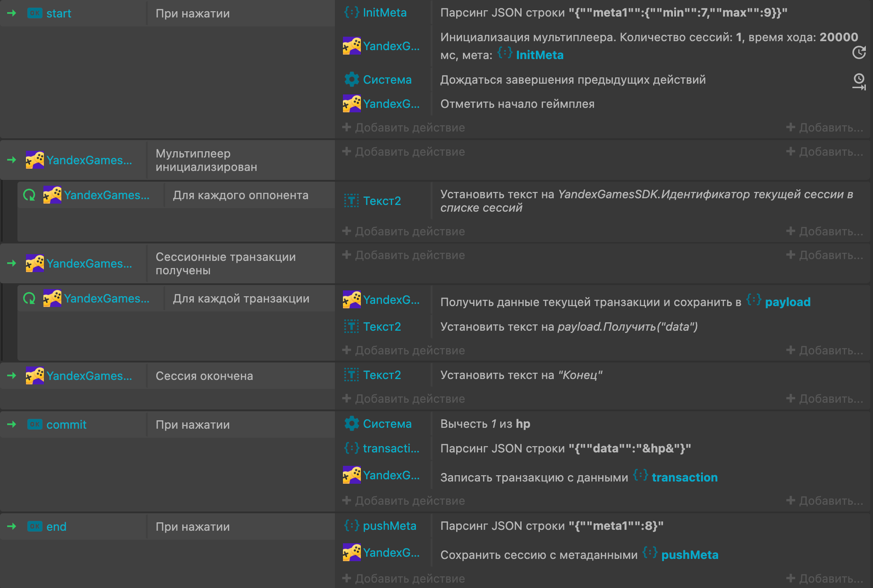This screenshot has width=873, height=588.
Task: Click the start button object icon
Action: point(34,13)
